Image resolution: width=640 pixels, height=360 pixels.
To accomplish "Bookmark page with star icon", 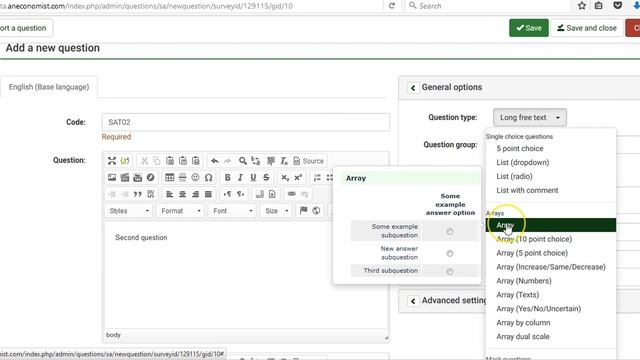I will 582,6.
